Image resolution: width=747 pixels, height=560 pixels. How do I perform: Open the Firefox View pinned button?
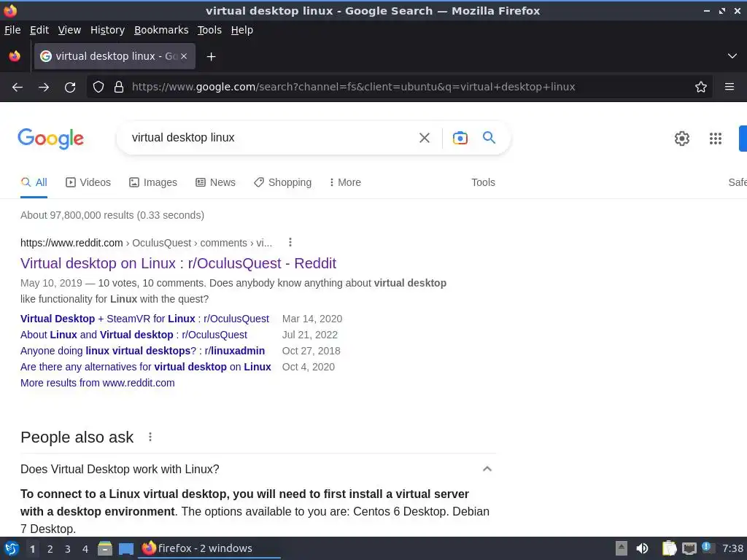point(15,56)
